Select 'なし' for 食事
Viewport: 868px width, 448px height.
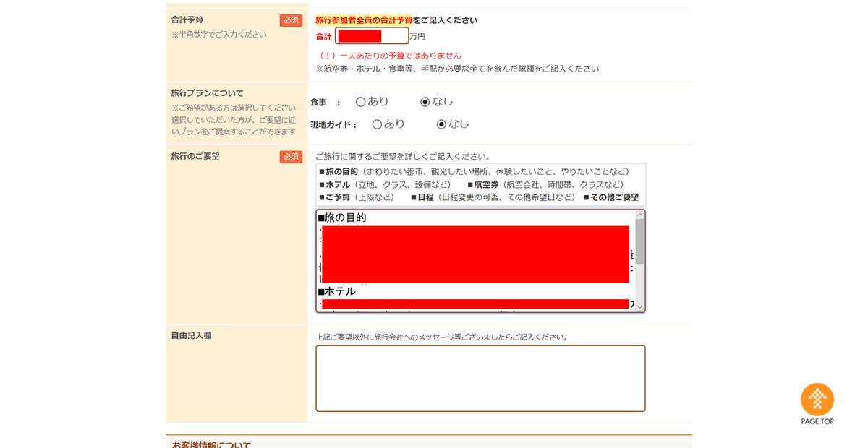425,102
